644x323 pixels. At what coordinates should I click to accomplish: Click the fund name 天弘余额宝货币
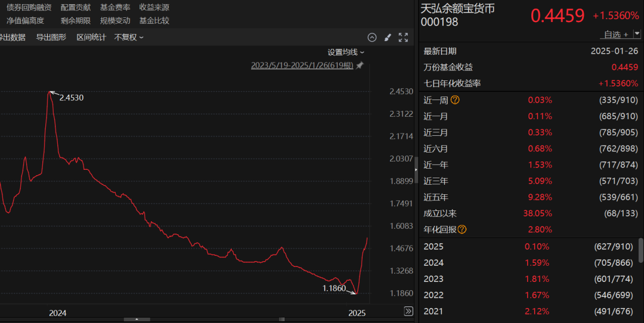coord(457,9)
